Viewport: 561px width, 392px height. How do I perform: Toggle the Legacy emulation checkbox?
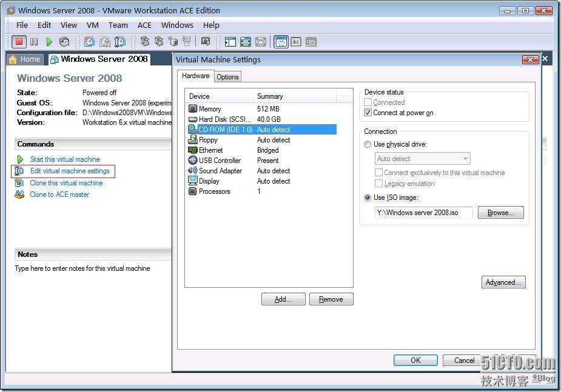point(378,184)
